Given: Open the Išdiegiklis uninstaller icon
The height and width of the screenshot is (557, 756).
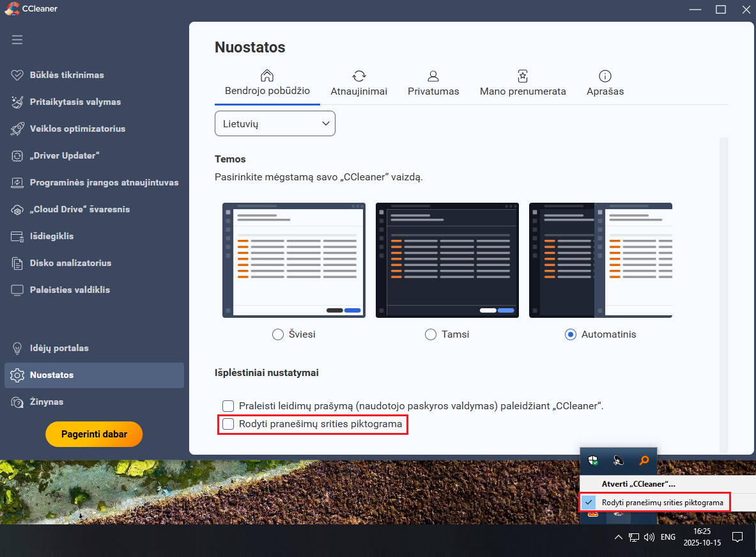Looking at the screenshot, I should point(17,236).
